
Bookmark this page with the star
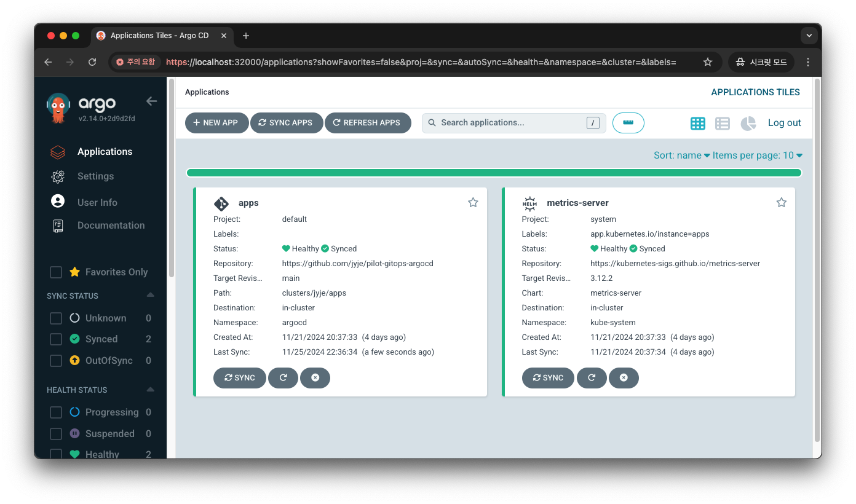click(708, 62)
